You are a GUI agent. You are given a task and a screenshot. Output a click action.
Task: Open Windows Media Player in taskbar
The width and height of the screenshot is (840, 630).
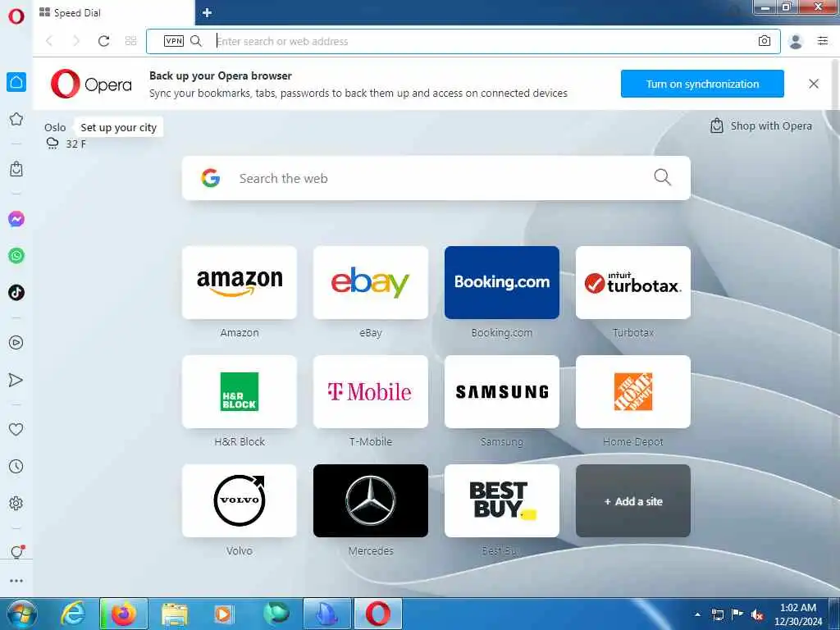223,614
